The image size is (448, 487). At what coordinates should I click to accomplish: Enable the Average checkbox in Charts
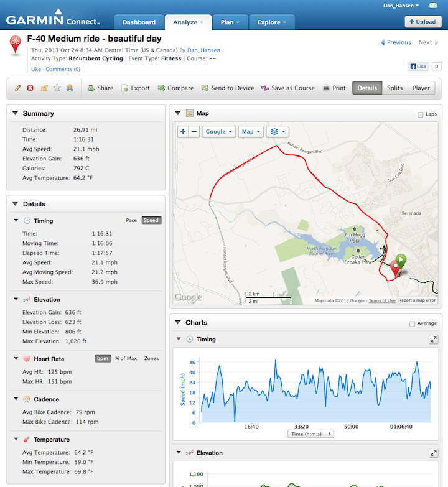click(412, 324)
